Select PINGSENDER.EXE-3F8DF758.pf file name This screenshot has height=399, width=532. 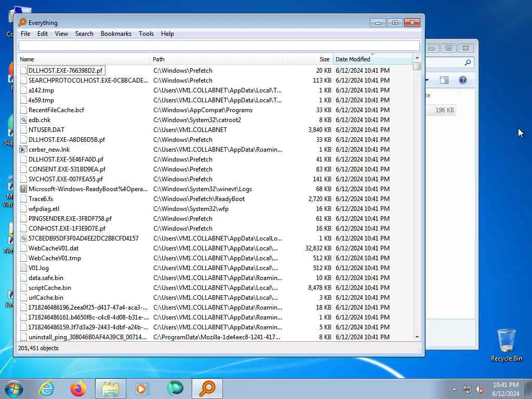coord(70,219)
